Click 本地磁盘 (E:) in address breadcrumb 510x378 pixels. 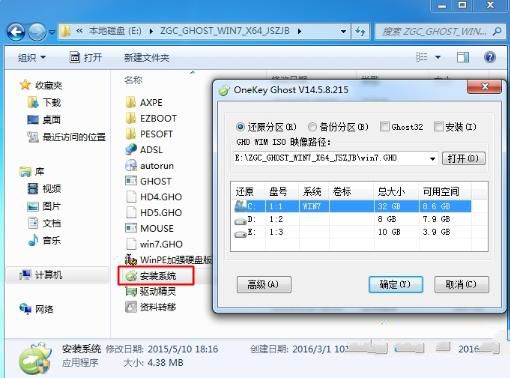point(115,31)
